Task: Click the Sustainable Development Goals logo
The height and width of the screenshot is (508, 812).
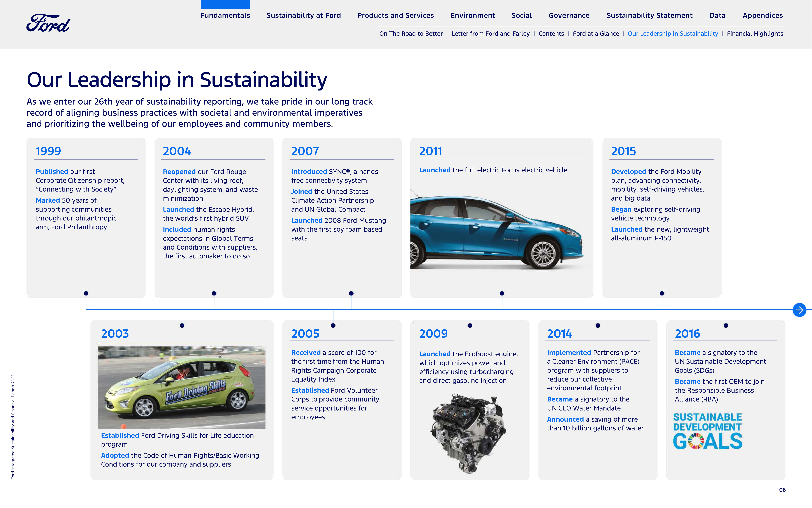Action: pyautogui.click(x=708, y=431)
